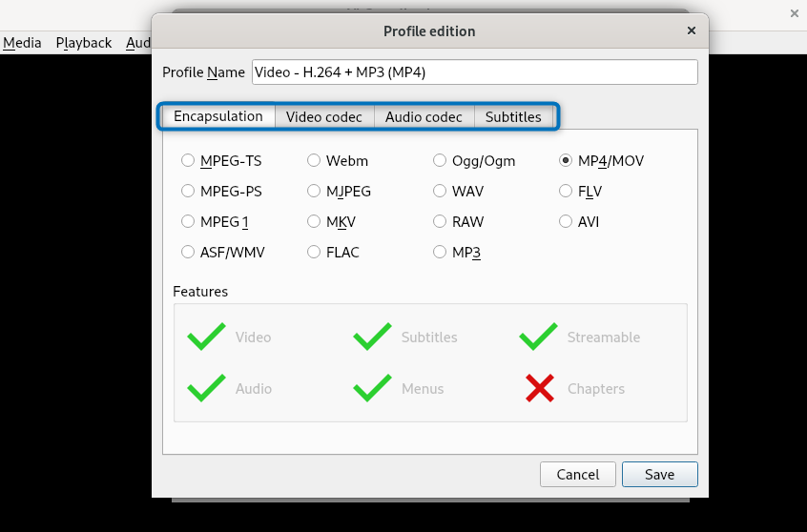Image resolution: width=807 pixels, height=532 pixels.
Task: Select Ogg/Ogm container option
Action: (440, 161)
